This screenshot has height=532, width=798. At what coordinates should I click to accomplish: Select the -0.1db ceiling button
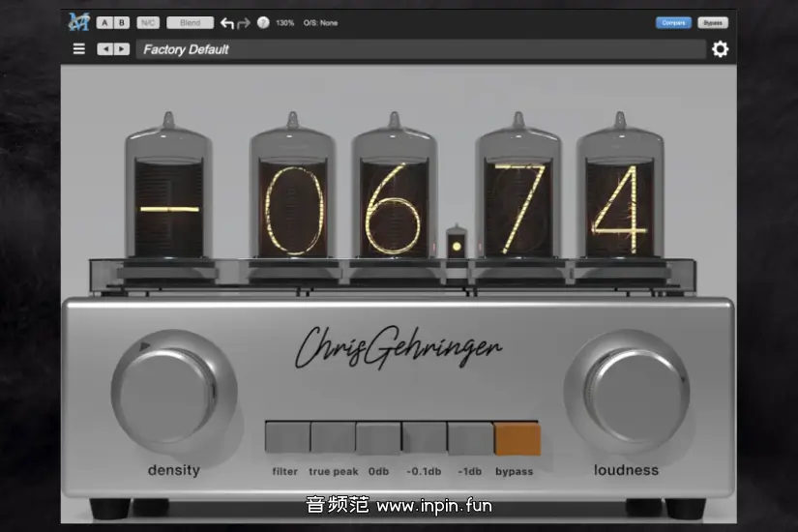pos(424,437)
